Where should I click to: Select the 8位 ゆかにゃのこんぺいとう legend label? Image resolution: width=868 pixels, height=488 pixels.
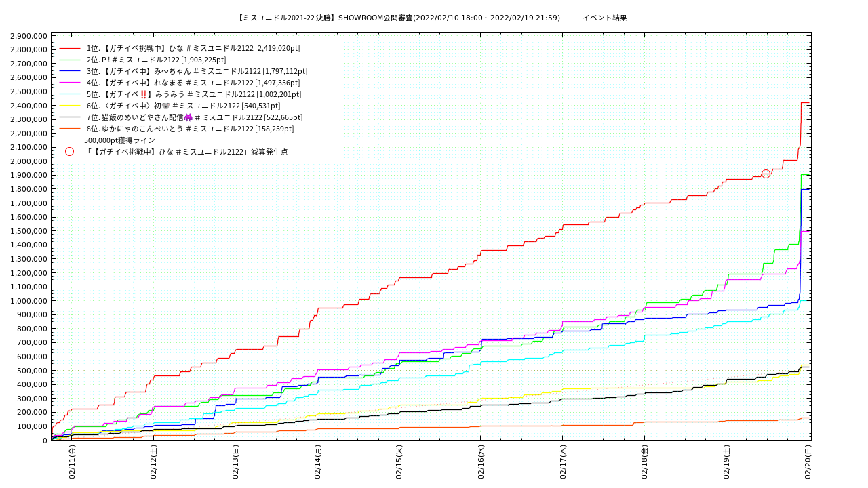[x=190, y=129]
